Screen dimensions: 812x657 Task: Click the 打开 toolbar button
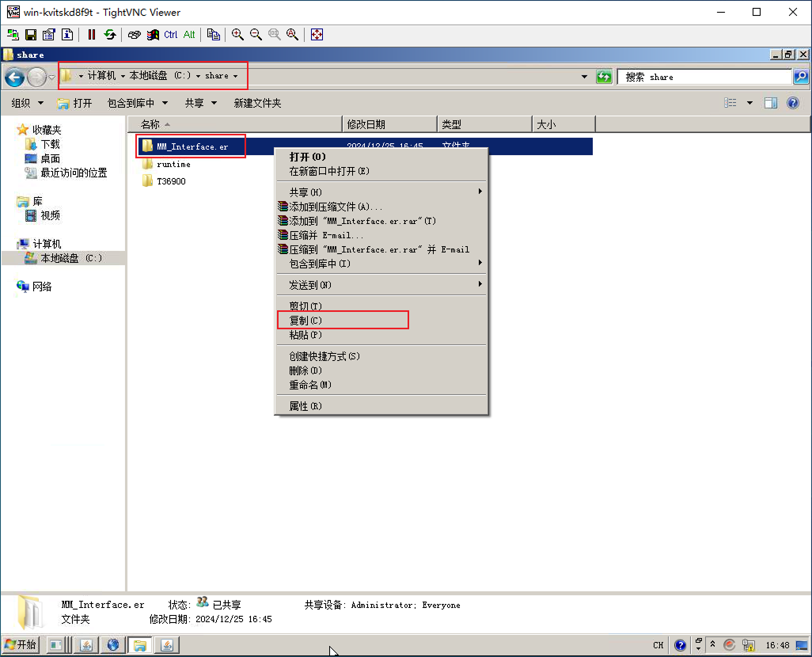coord(74,103)
